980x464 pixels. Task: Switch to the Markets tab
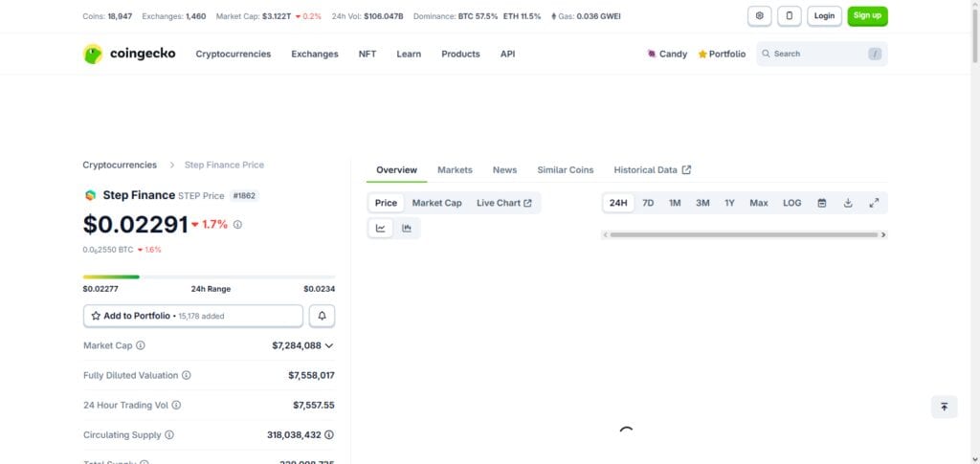(455, 170)
